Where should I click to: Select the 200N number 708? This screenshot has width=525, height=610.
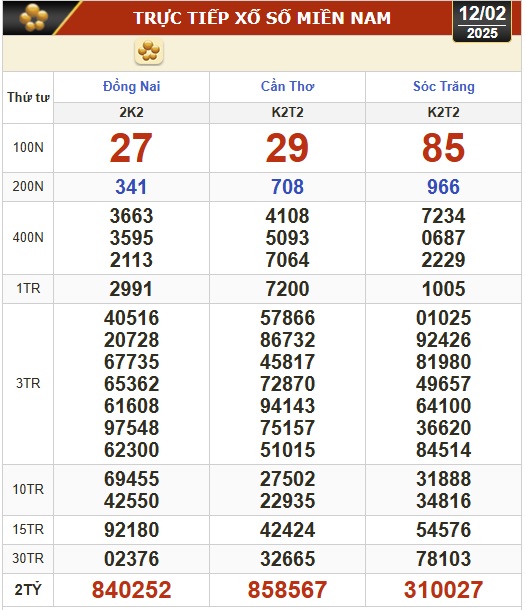(x=287, y=187)
